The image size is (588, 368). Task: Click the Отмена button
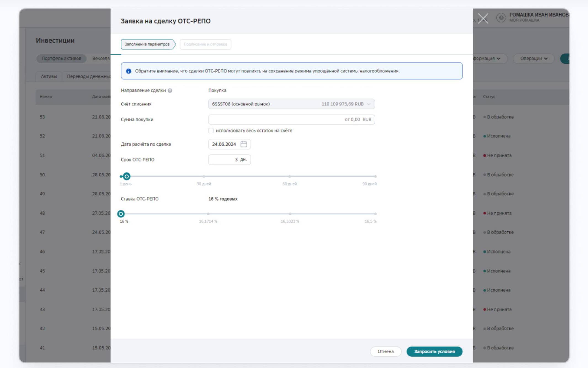click(x=385, y=351)
